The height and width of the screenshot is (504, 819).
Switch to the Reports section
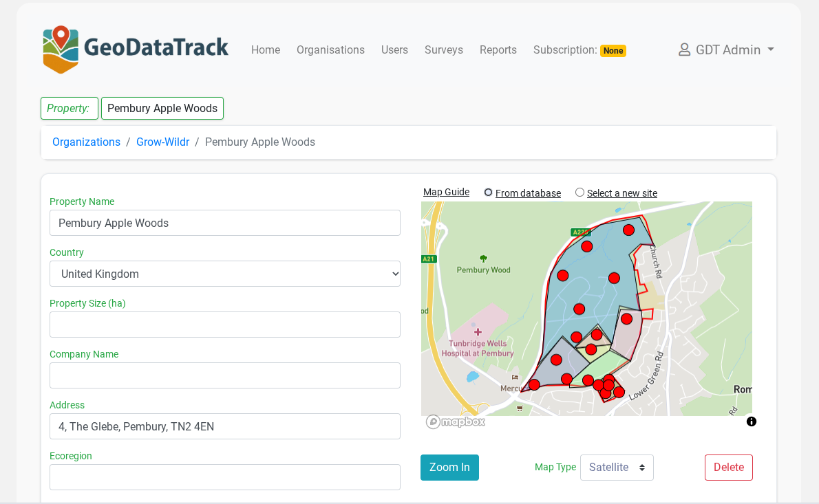pos(498,50)
